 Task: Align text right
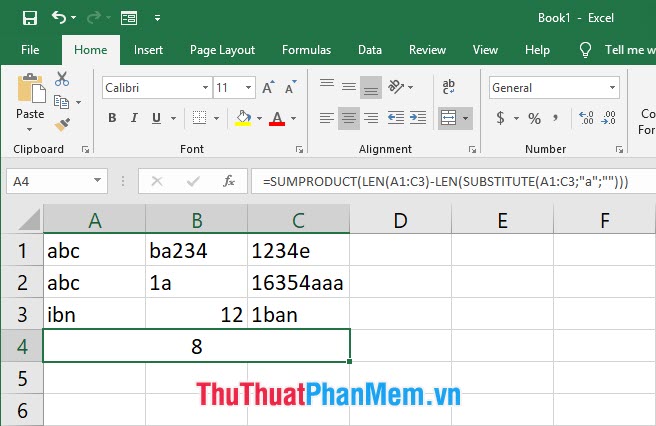(371, 118)
